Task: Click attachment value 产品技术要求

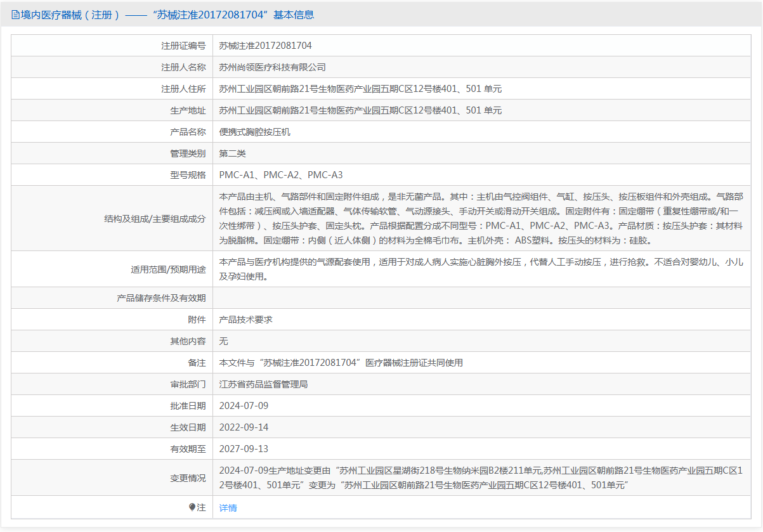Action: (245, 320)
